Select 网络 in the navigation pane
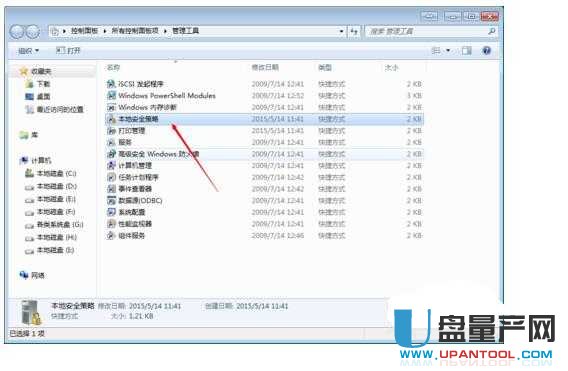This screenshot has height=371, width=568. point(38,275)
